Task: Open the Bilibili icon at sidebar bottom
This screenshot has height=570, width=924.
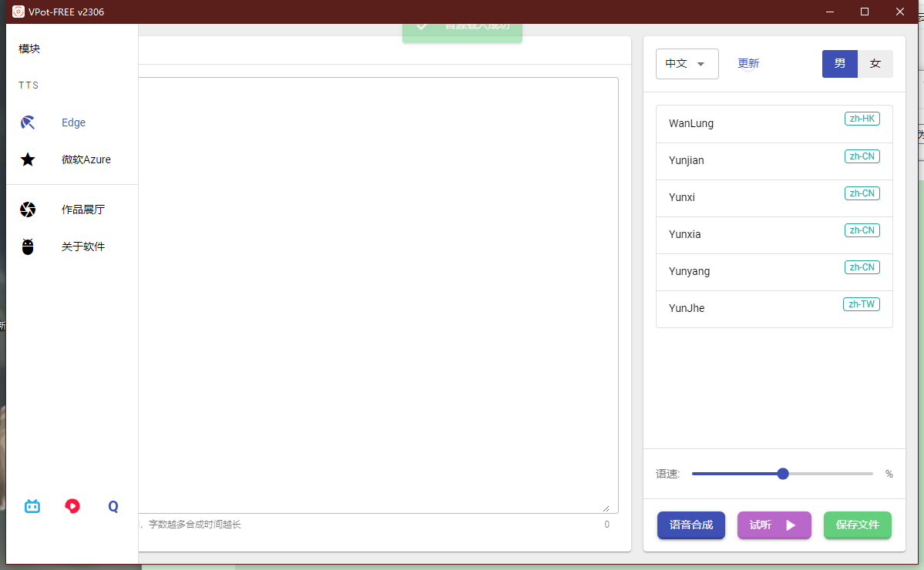Action: point(32,506)
